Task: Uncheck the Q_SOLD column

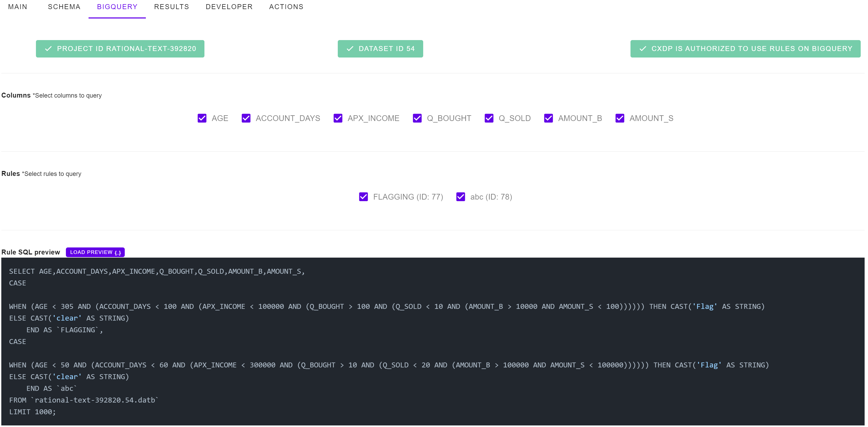Action: coord(489,118)
